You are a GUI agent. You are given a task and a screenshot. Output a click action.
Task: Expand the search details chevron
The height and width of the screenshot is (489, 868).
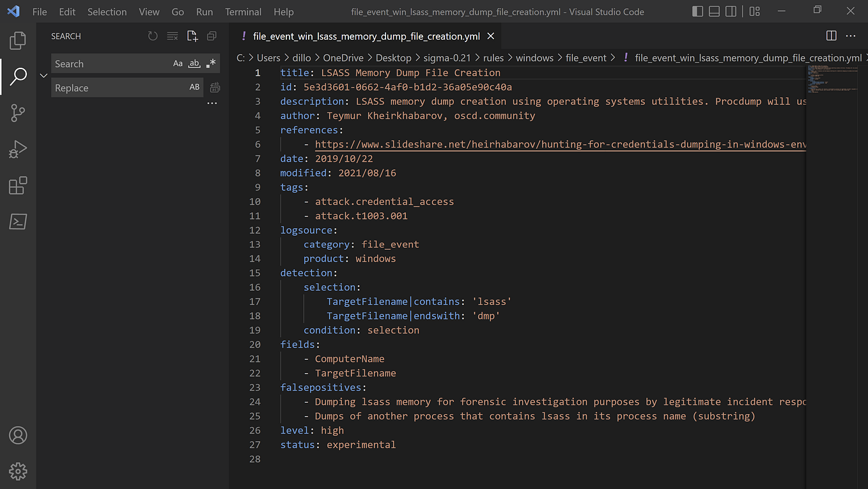coord(43,75)
